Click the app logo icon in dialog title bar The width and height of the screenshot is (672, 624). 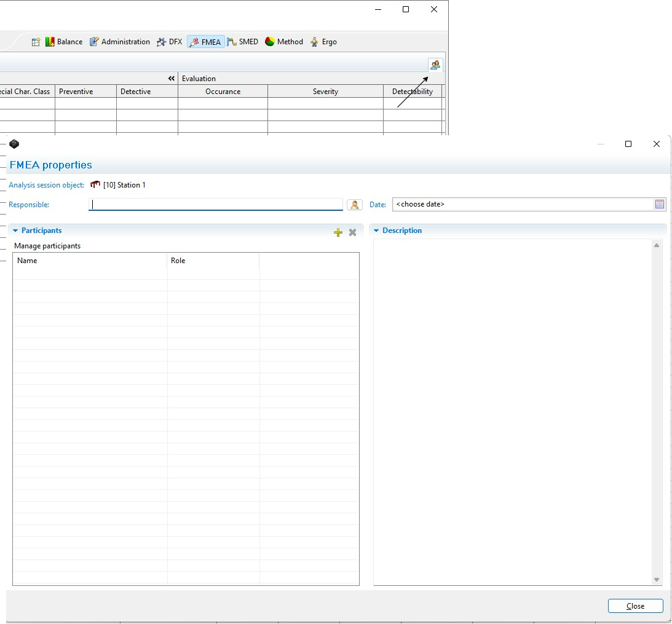[14, 144]
